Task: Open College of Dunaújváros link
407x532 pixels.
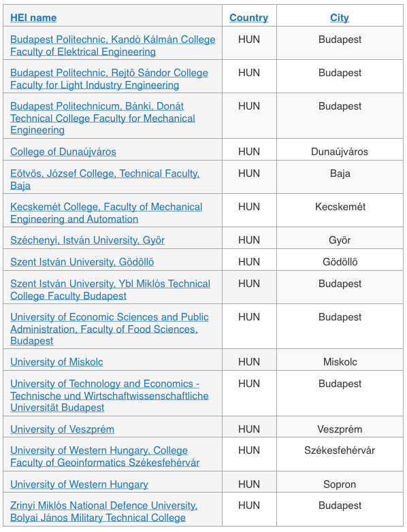Action: pyautogui.click(x=63, y=152)
